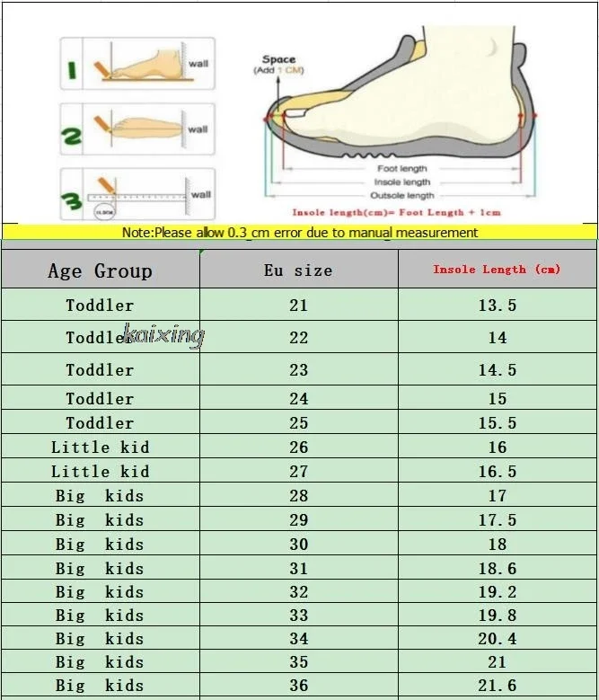Click the 19.8 insole length cell
599x700 pixels.
[x=498, y=615]
